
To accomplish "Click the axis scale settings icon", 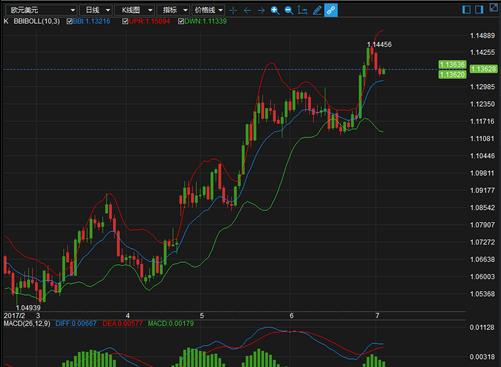I will click(x=303, y=11).
